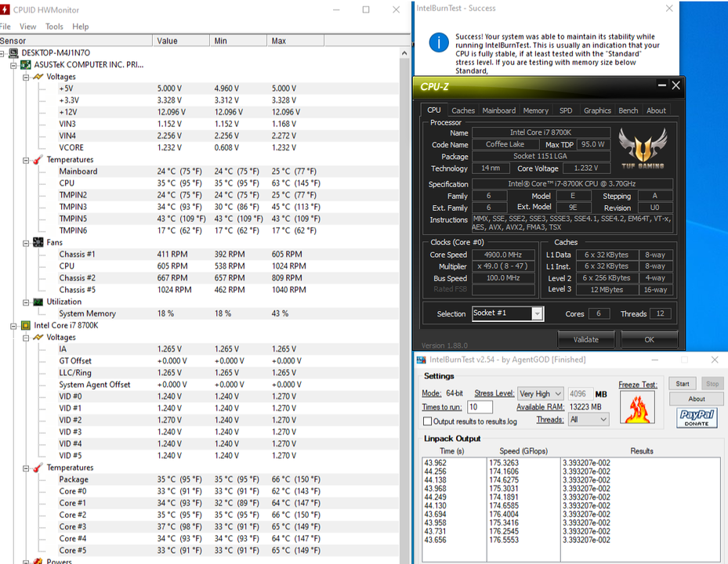Switch to the Memory tab in CPU-Z
This screenshot has height=564, width=728.
point(536,110)
